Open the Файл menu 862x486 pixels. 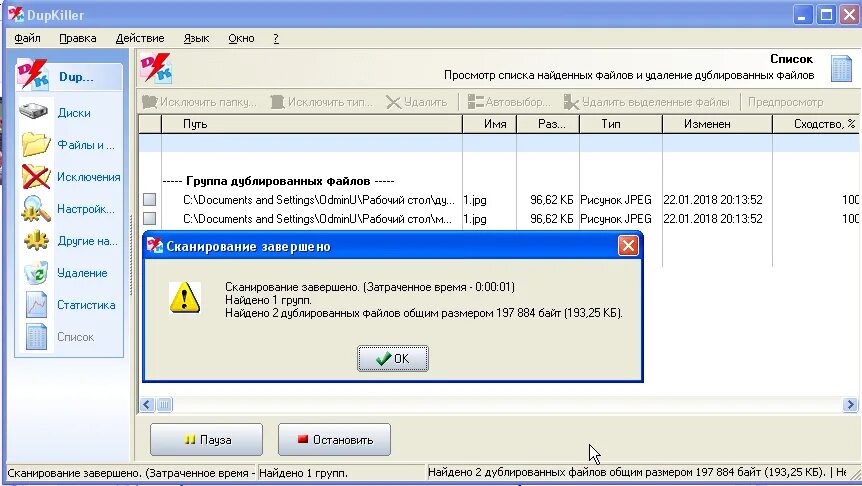[x=27, y=38]
